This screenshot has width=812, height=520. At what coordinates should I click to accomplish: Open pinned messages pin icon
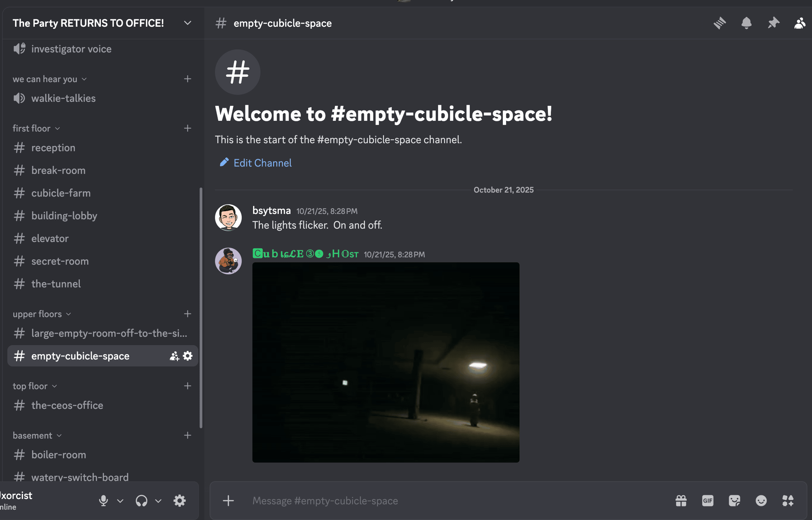(x=773, y=23)
